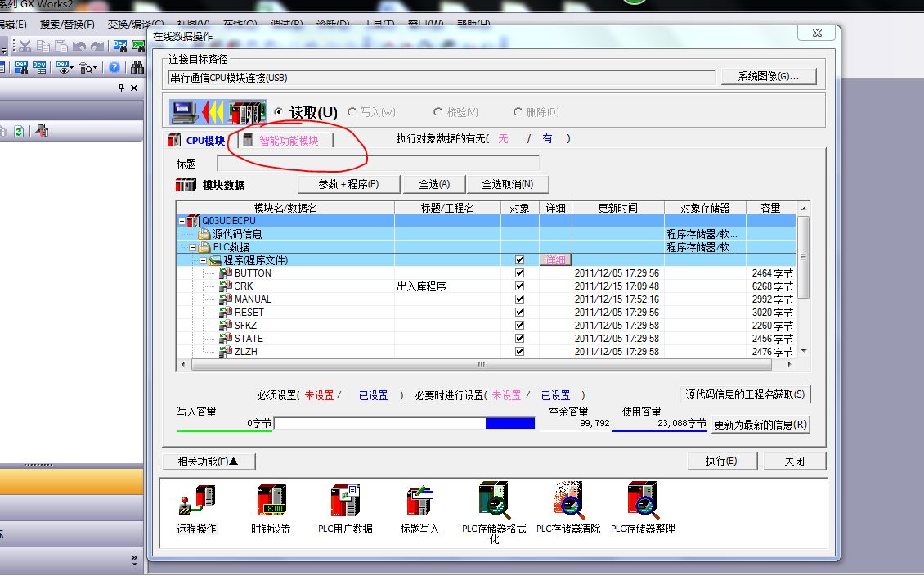Collapse the 程序(程序文件) node

pos(204,260)
